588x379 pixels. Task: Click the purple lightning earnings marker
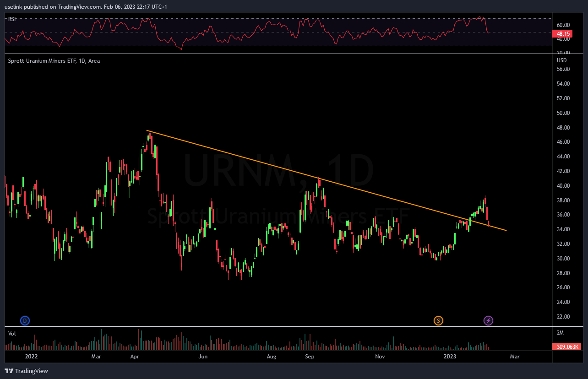click(488, 320)
